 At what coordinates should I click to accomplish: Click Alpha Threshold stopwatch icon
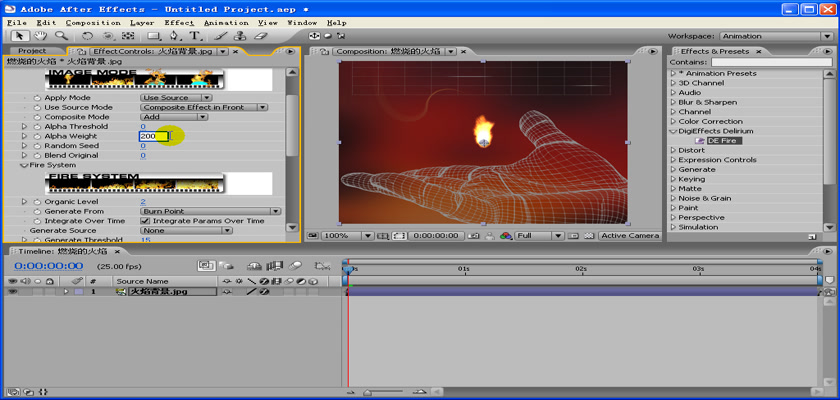(x=37, y=126)
